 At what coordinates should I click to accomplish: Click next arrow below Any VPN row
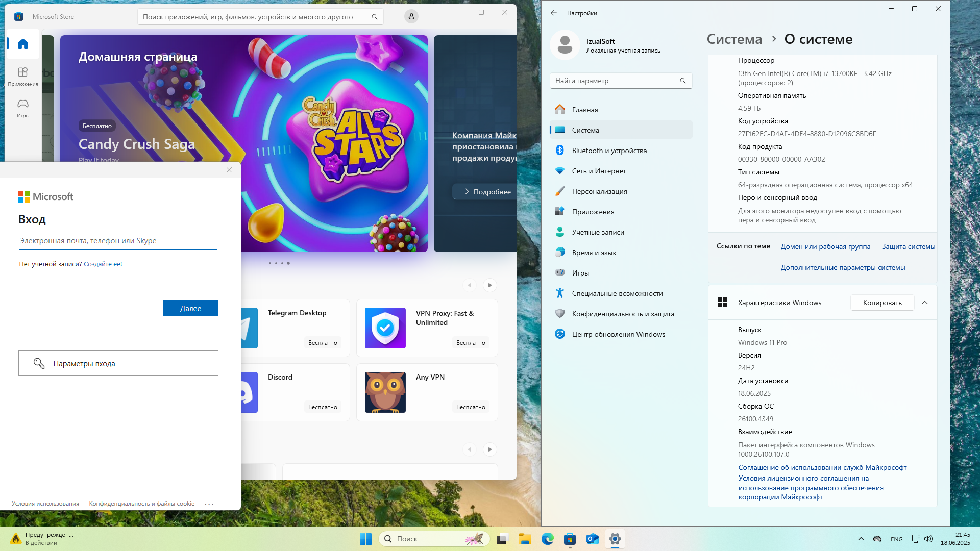490,449
